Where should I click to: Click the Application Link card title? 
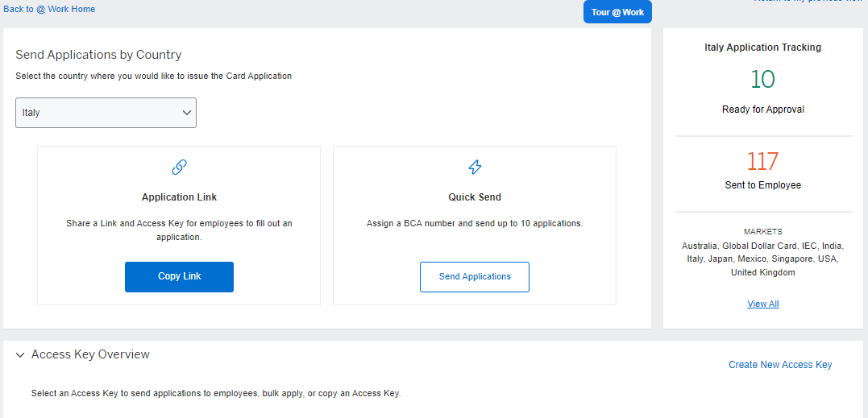coord(179,197)
